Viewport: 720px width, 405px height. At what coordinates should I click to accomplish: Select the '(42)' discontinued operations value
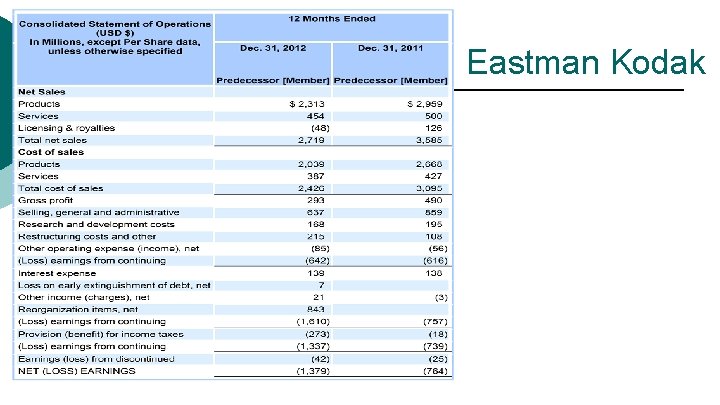click(x=320, y=359)
